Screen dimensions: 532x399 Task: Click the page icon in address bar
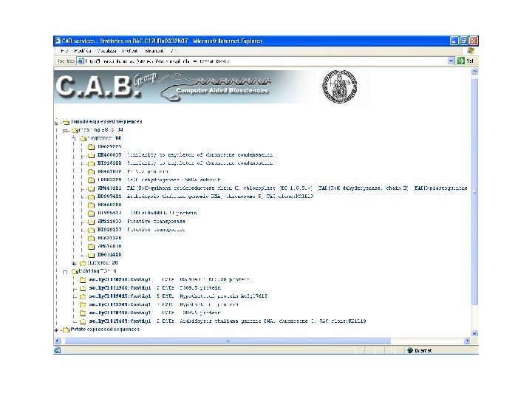[81, 61]
